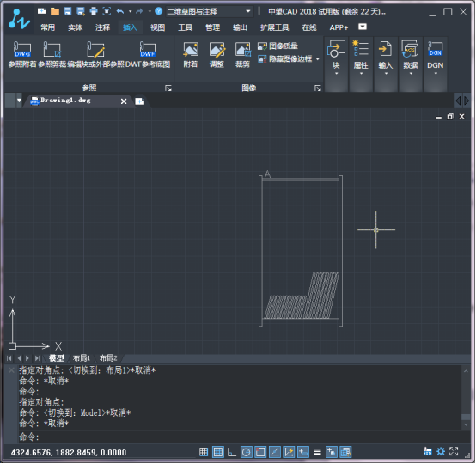Toggle ortho mode in the status bar
Screen dimensions: 476x464
pos(232,452)
